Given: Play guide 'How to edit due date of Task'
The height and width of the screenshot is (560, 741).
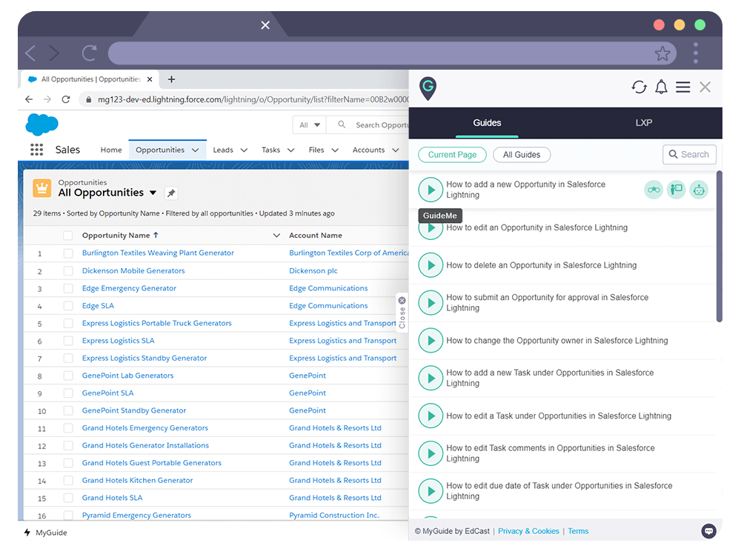Looking at the screenshot, I should point(431,491).
